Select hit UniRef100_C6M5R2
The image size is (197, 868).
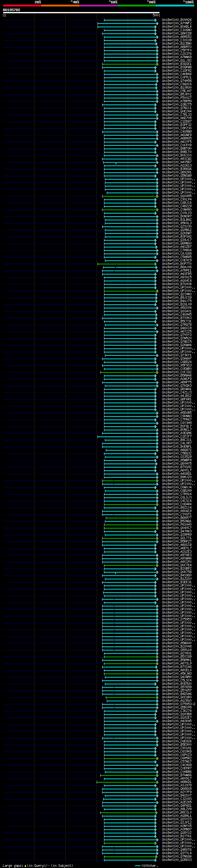[176, 758]
